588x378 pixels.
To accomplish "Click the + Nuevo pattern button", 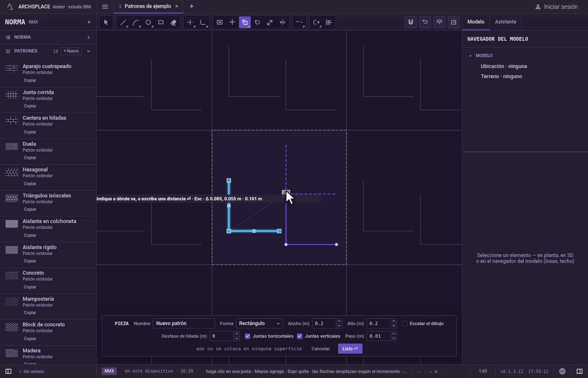I will pyautogui.click(x=71, y=51).
